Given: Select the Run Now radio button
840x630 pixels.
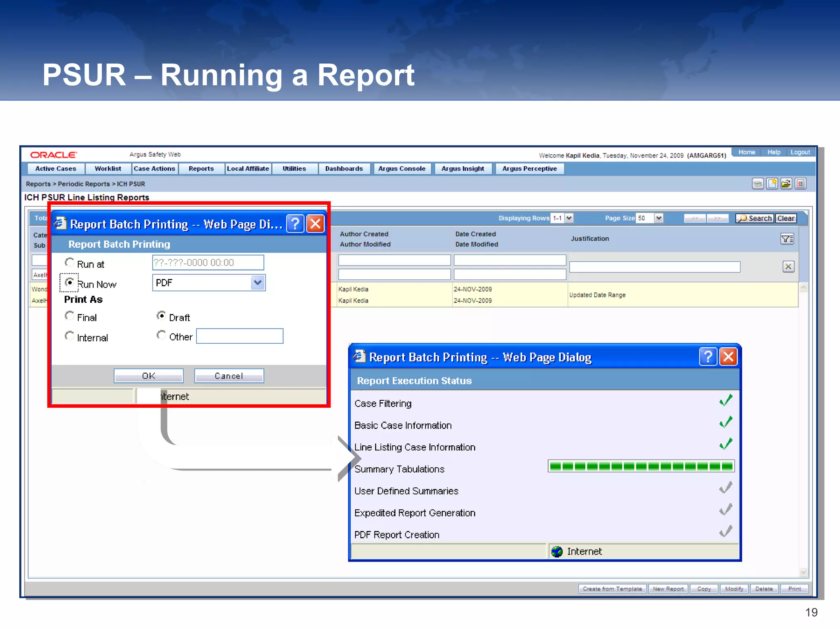Looking at the screenshot, I should [70, 282].
